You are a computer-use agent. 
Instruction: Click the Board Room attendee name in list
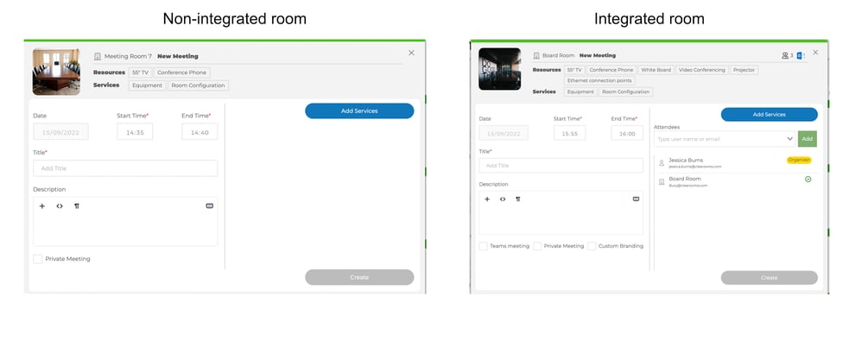click(x=685, y=179)
